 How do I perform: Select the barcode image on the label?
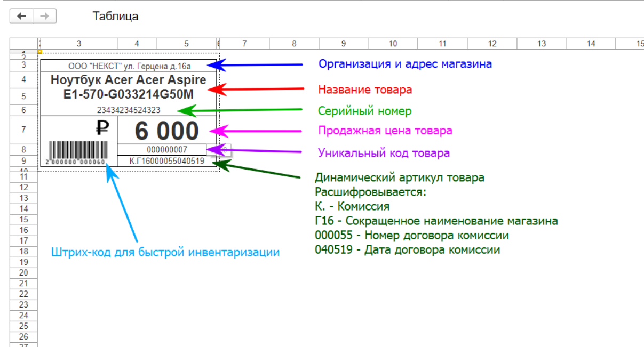(x=77, y=154)
